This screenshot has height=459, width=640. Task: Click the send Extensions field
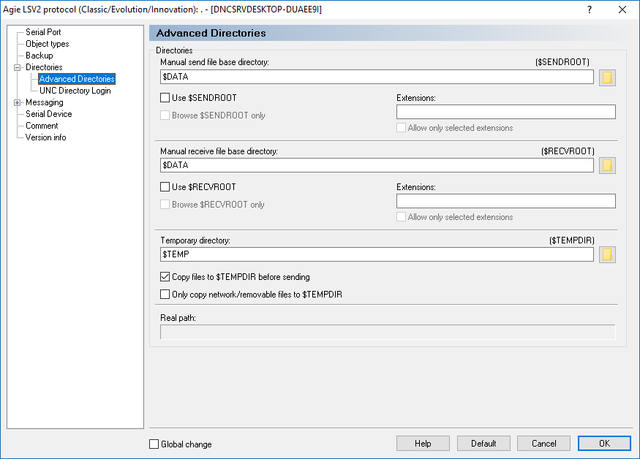506,112
